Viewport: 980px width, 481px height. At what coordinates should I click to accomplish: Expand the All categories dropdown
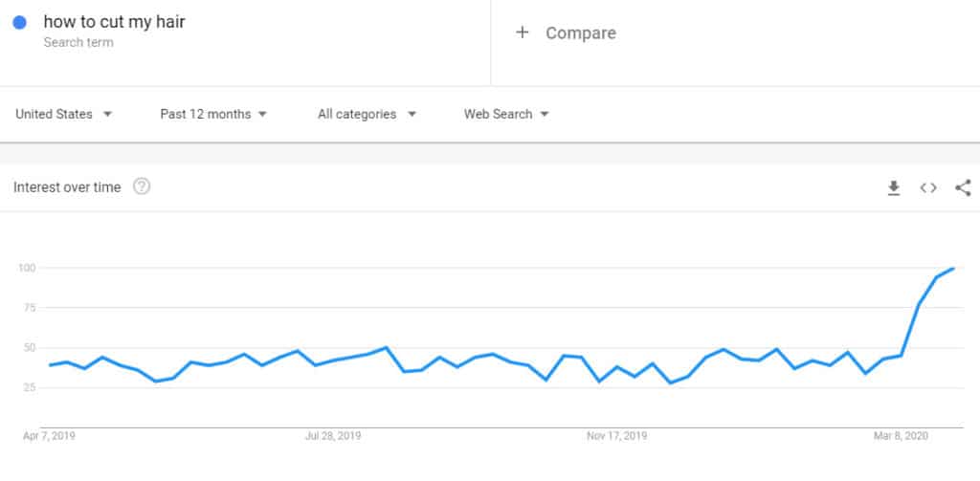coord(367,115)
